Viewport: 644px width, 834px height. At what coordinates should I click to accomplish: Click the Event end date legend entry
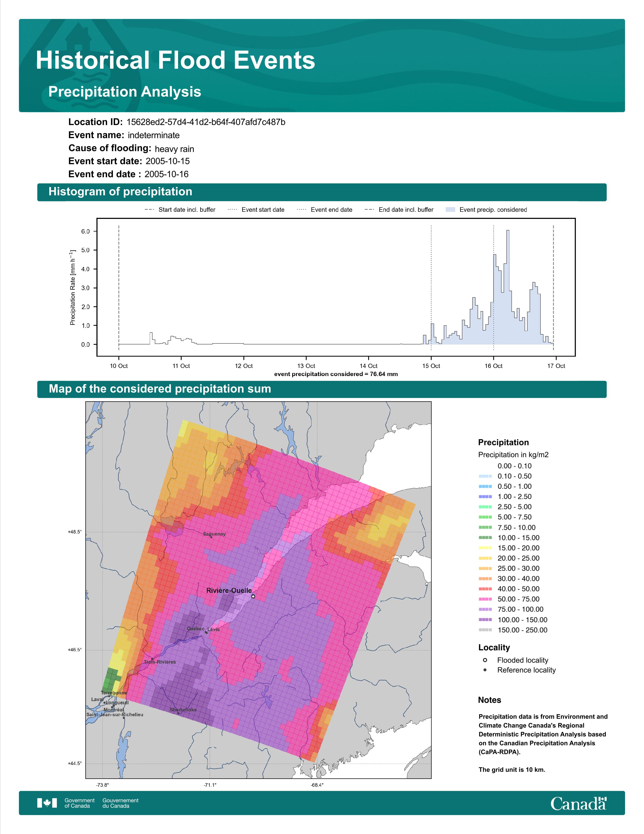click(x=325, y=210)
